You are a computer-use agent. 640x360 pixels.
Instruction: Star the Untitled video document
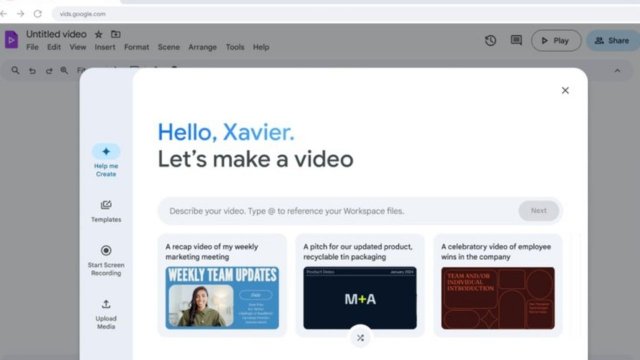click(98, 34)
